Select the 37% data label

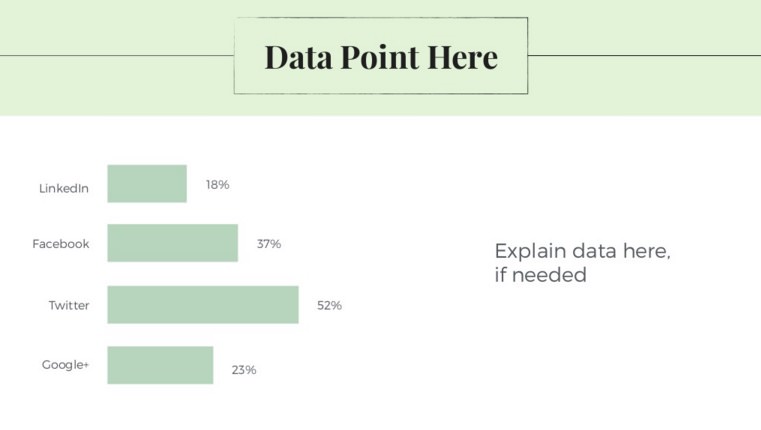pos(269,244)
